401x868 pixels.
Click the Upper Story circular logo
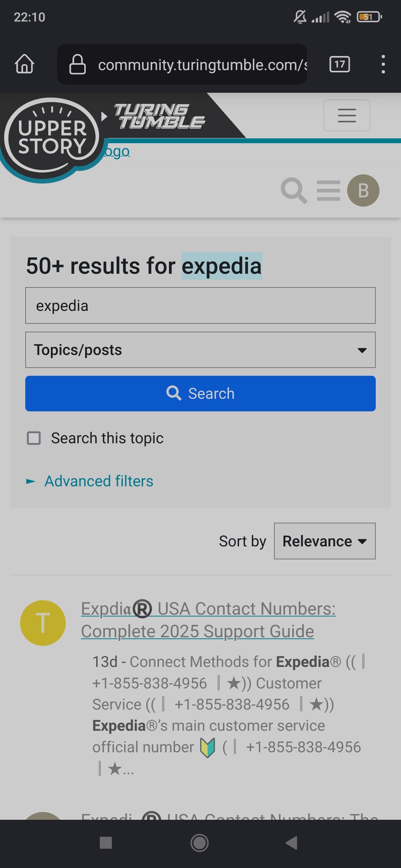52,137
